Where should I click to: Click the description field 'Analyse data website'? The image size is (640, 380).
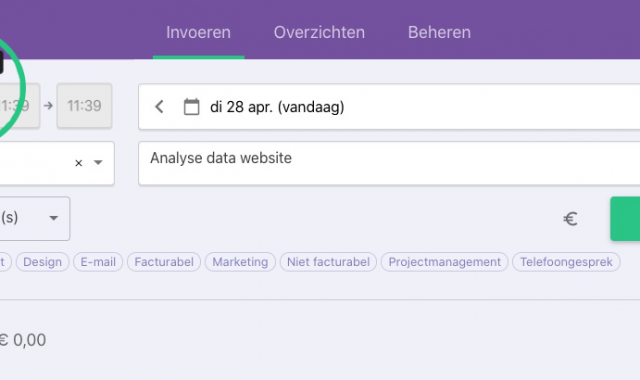click(x=389, y=163)
